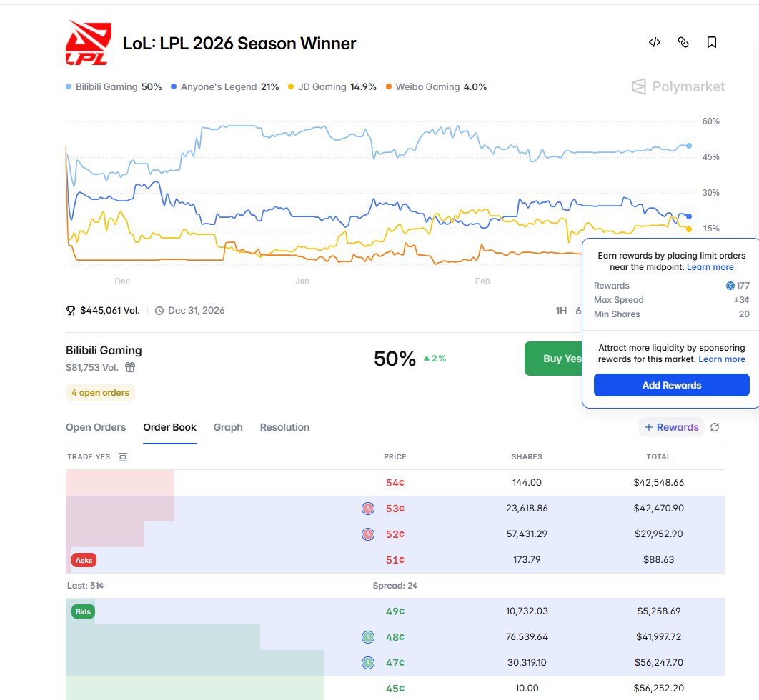Click the $445,061 Vol. text
The height and width of the screenshot is (700, 759).
click(110, 311)
